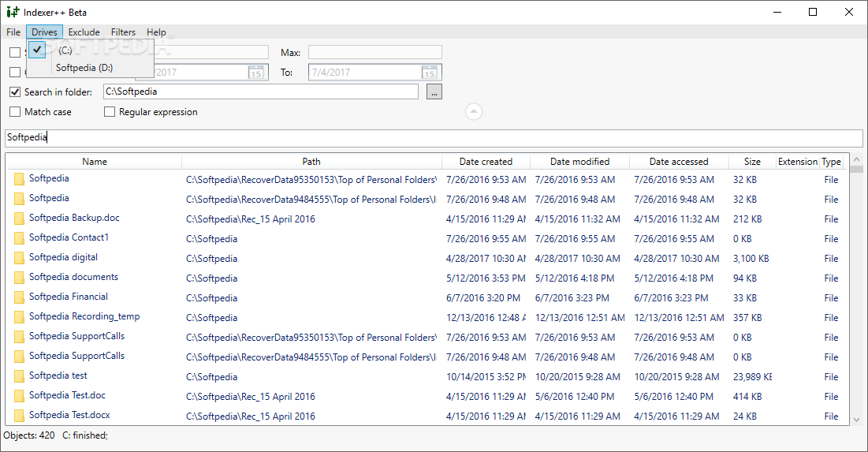This screenshot has height=452, width=868.
Task: Sort by the Type column header
Action: (831, 162)
